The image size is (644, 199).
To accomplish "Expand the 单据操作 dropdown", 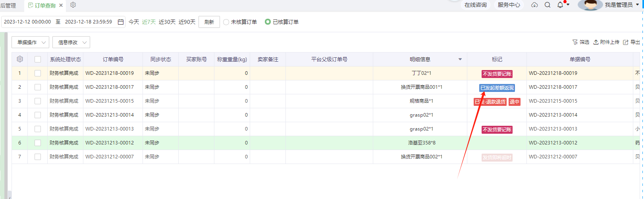I will pos(31,42).
